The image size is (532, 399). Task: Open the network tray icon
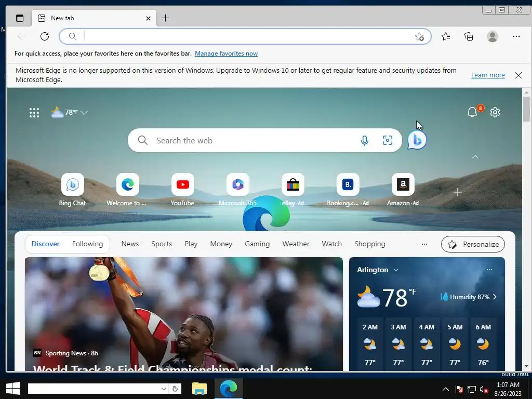472,390
